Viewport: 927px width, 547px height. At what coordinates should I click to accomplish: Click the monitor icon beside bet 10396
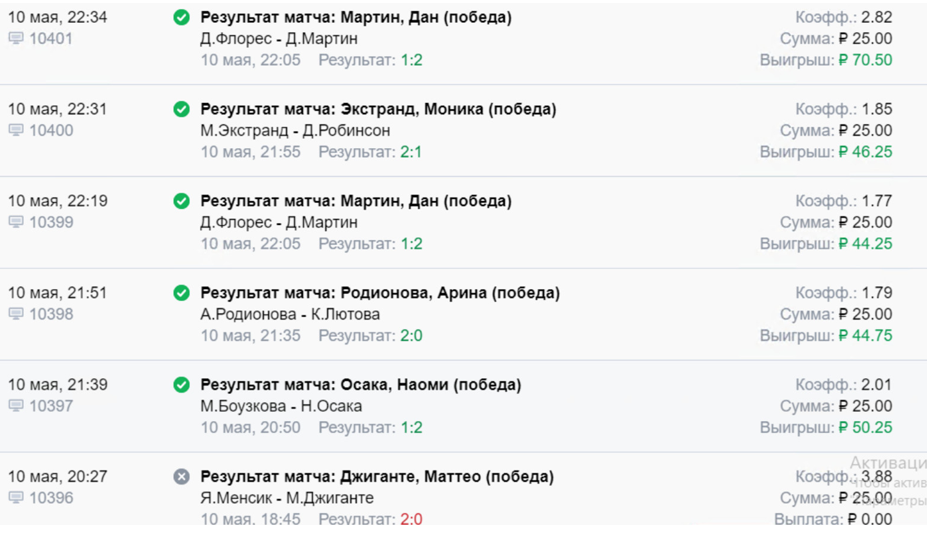16,498
